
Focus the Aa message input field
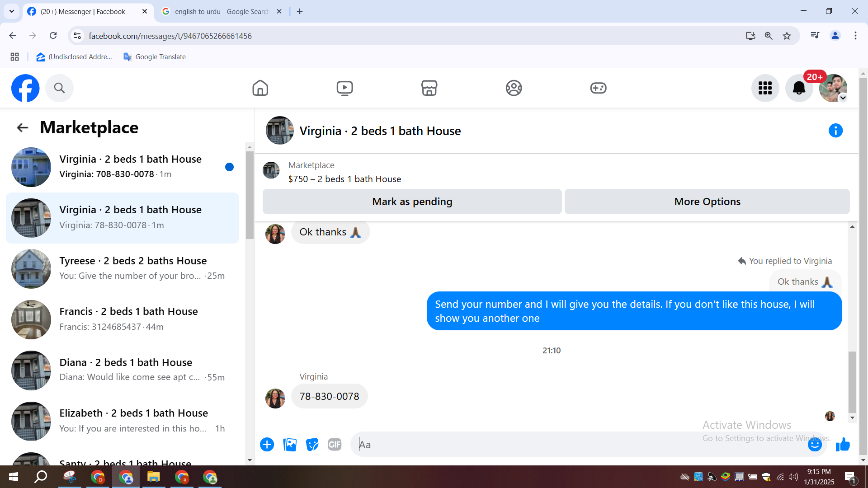(579, 445)
